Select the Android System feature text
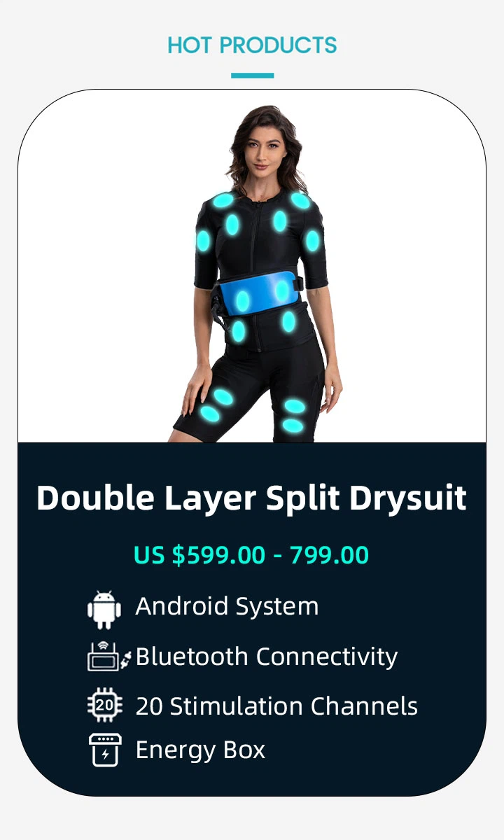 (227, 606)
